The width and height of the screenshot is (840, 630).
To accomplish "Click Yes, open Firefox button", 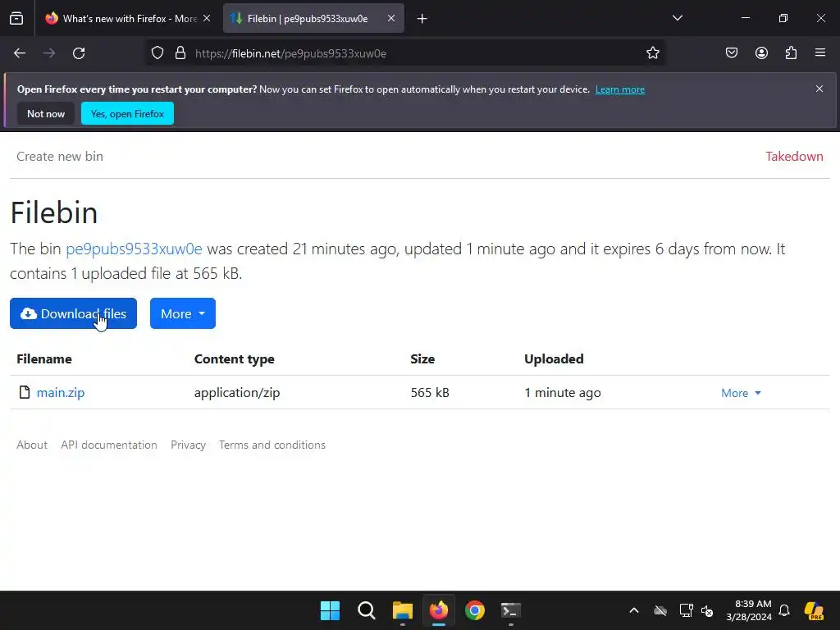I will 127,113.
